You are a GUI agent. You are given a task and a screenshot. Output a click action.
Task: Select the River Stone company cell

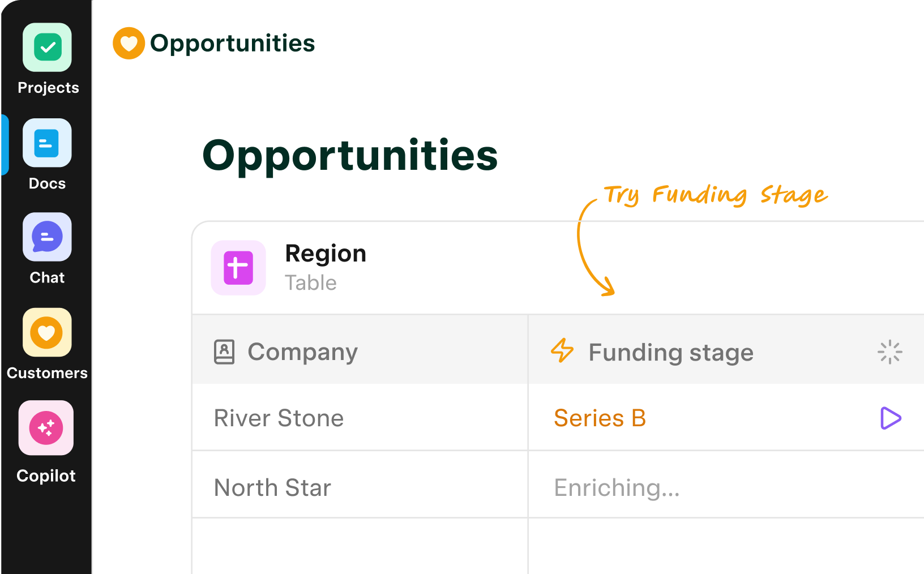279,418
